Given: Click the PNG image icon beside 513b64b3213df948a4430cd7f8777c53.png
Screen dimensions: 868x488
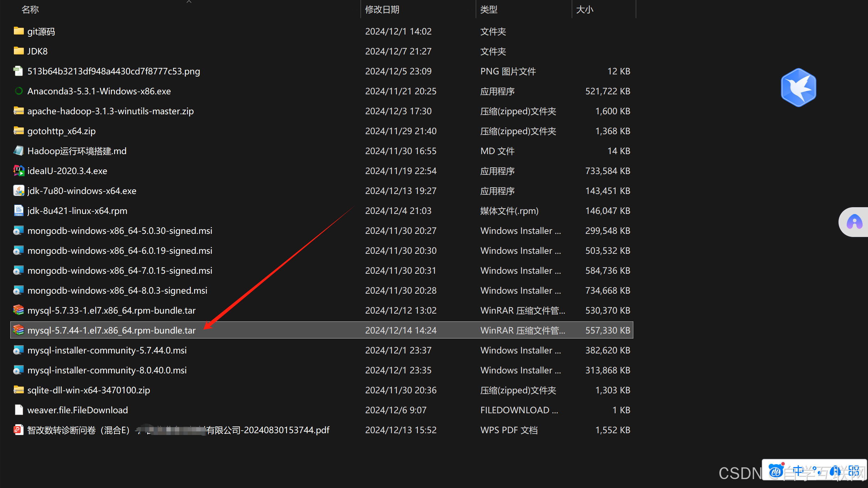Looking at the screenshot, I should 18,71.
